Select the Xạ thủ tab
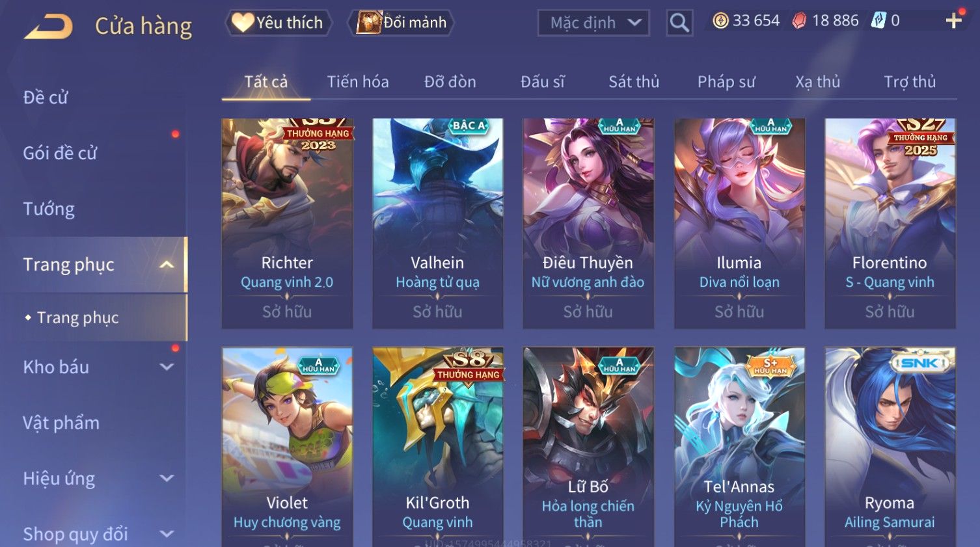This screenshot has width=980, height=547. [x=817, y=82]
